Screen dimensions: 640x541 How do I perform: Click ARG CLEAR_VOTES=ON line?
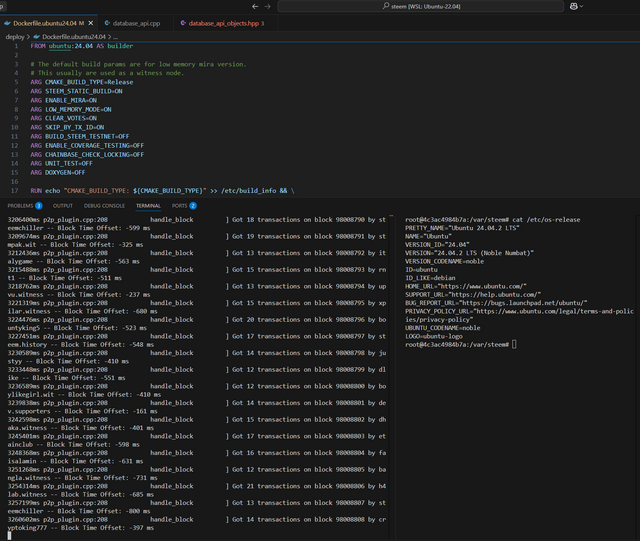(64, 118)
